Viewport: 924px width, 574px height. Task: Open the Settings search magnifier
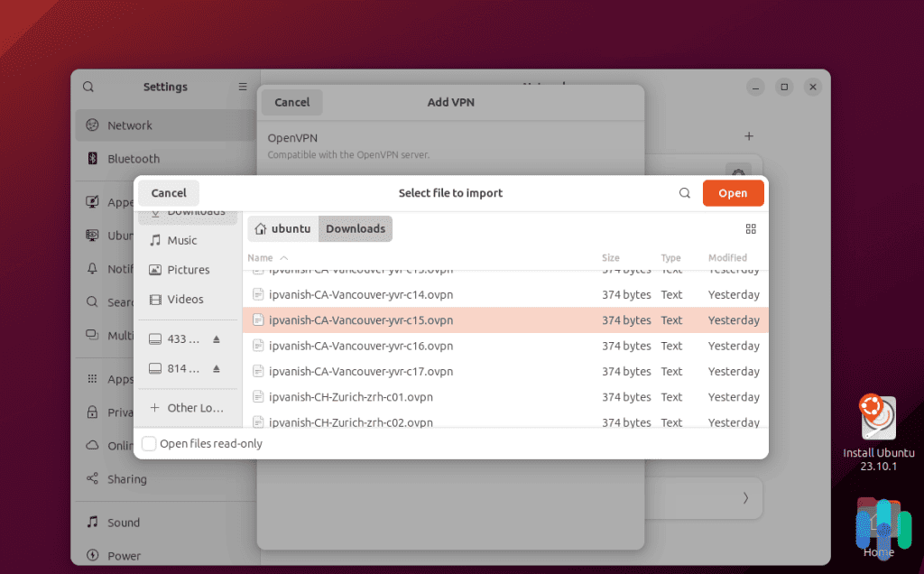(88, 86)
